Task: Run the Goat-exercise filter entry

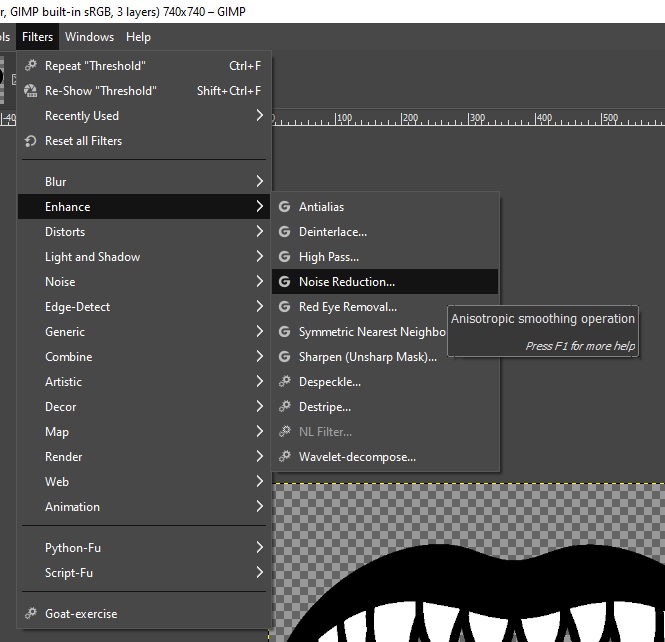Action: click(x=144, y=614)
